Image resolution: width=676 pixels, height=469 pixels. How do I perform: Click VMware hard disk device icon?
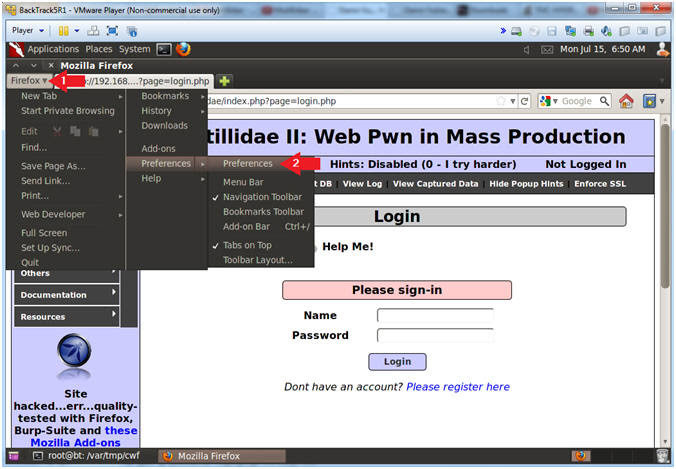point(516,31)
